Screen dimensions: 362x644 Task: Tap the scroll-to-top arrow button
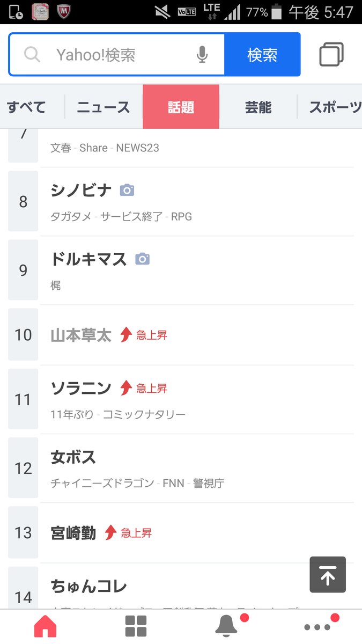click(328, 575)
